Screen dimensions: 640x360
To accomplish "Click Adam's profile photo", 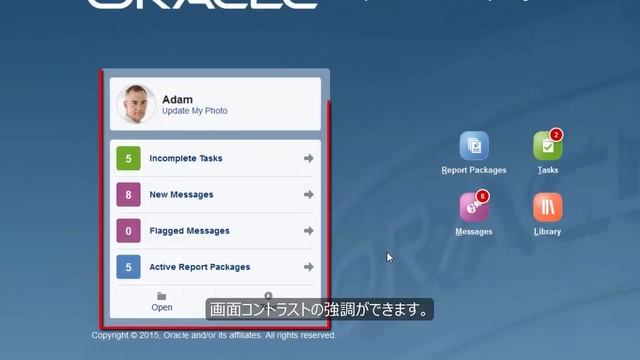I will 136,104.
